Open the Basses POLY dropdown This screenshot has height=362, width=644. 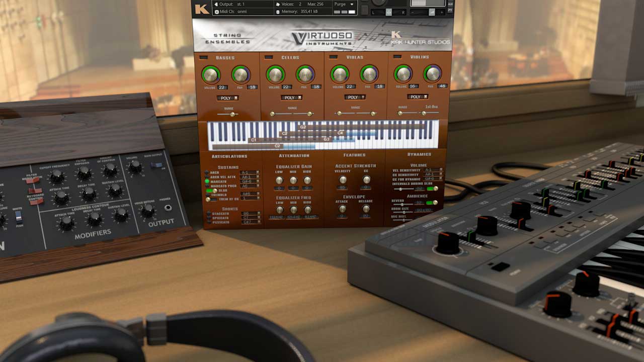pos(228,98)
